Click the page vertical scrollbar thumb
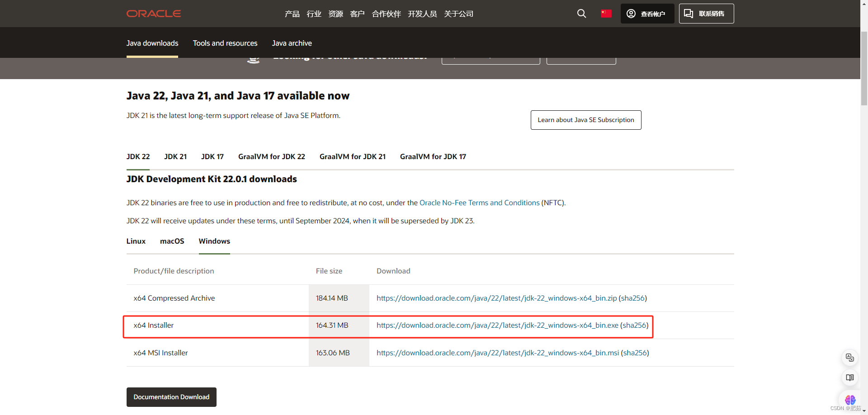 (864, 68)
